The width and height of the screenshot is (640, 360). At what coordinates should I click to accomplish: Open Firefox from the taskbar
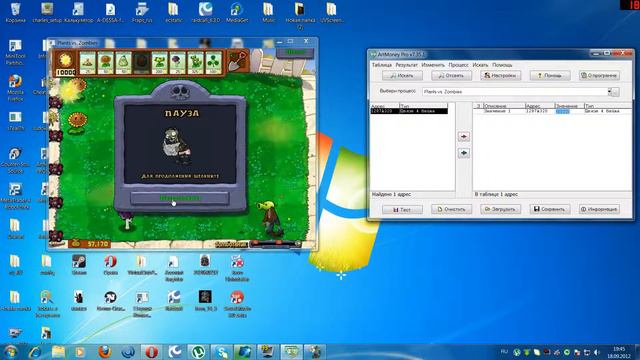coord(104,352)
